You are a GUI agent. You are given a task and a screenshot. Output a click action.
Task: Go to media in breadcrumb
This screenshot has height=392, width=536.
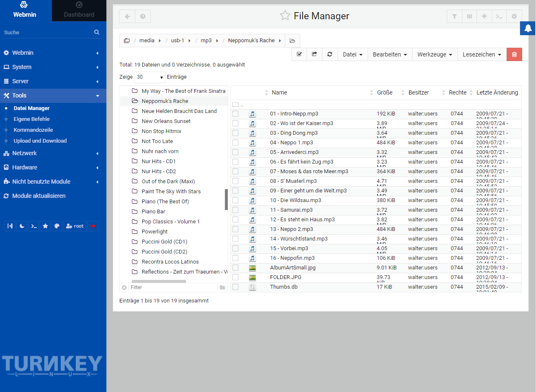point(147,41)
